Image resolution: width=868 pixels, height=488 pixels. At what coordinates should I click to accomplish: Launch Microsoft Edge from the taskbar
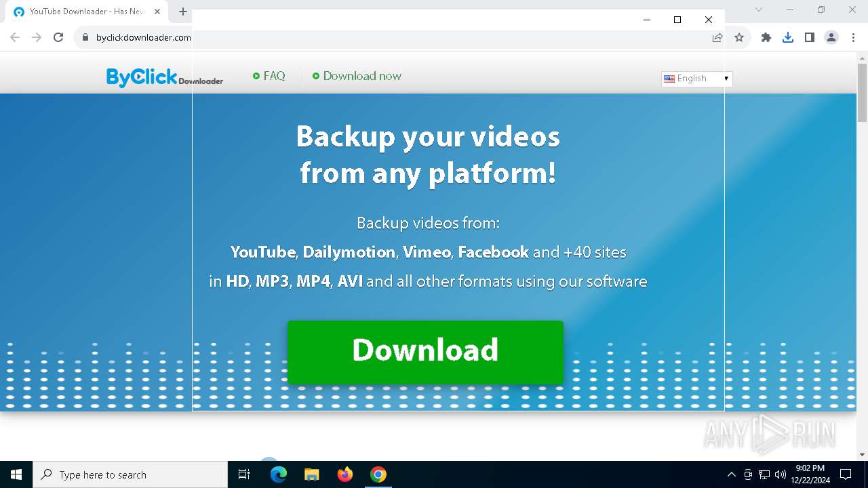click(x=279, y=474)
